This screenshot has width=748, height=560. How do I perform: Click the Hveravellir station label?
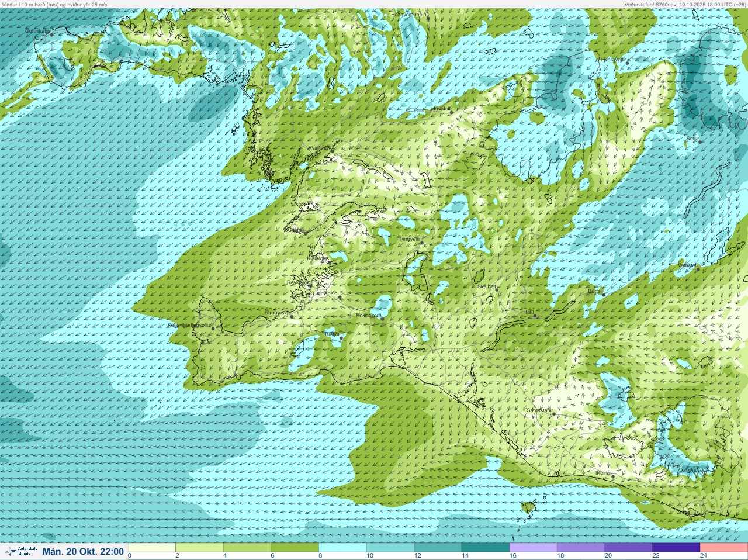[x=614, y=60]
